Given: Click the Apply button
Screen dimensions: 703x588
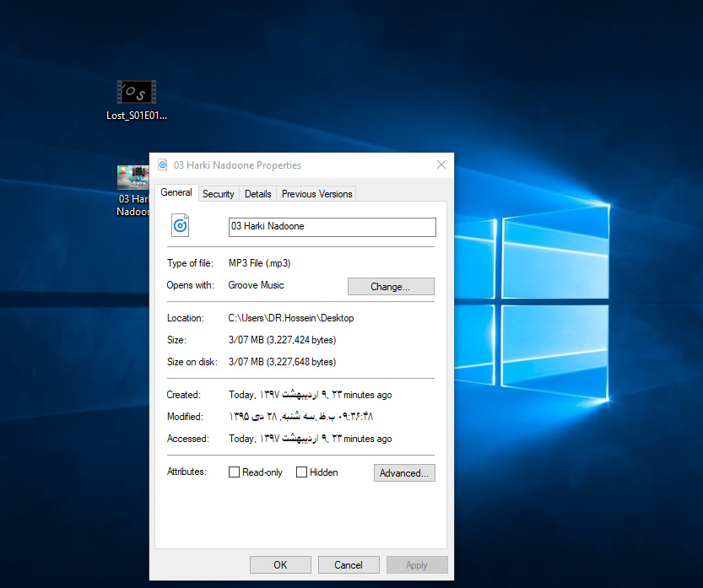Looking at the screenshot, I should point(416,565).
